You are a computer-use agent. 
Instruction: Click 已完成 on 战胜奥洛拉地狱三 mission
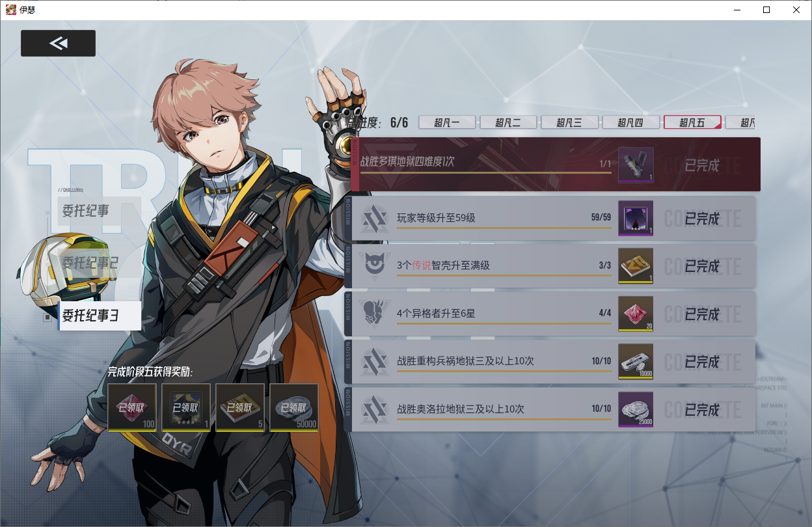(x=702, y=410)
